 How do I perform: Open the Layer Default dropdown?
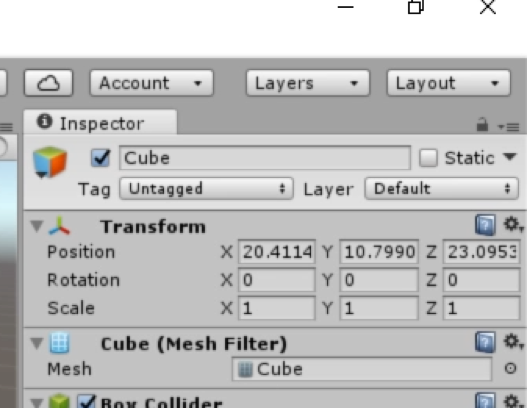[x=441, y=189]
